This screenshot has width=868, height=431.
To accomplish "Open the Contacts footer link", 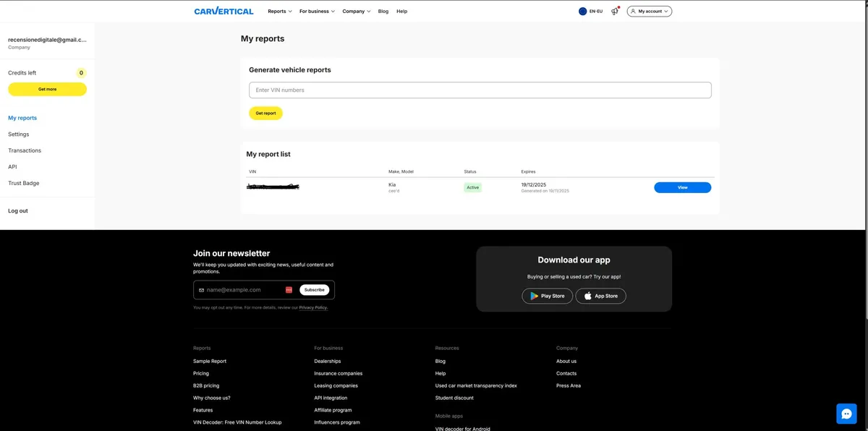I will click(x=566, y=374).
